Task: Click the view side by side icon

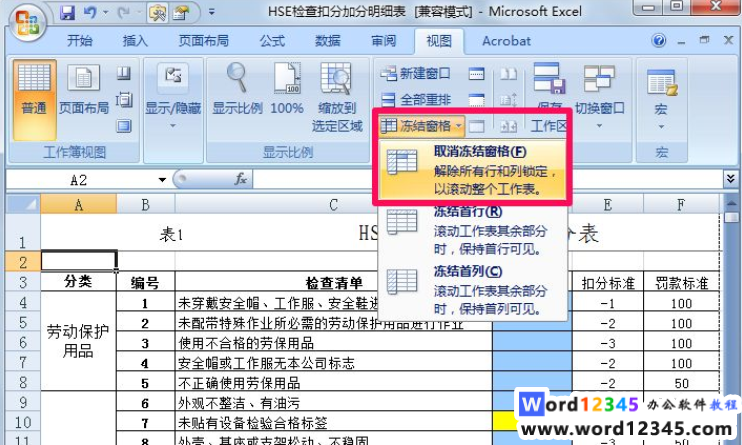Action: [509, 73]
